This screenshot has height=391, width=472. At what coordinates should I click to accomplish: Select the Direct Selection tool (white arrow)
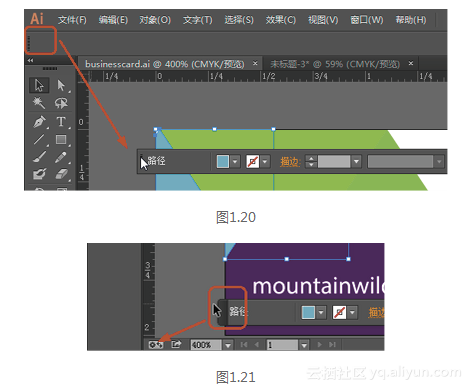pyautogui.click(x=61, y=85)
